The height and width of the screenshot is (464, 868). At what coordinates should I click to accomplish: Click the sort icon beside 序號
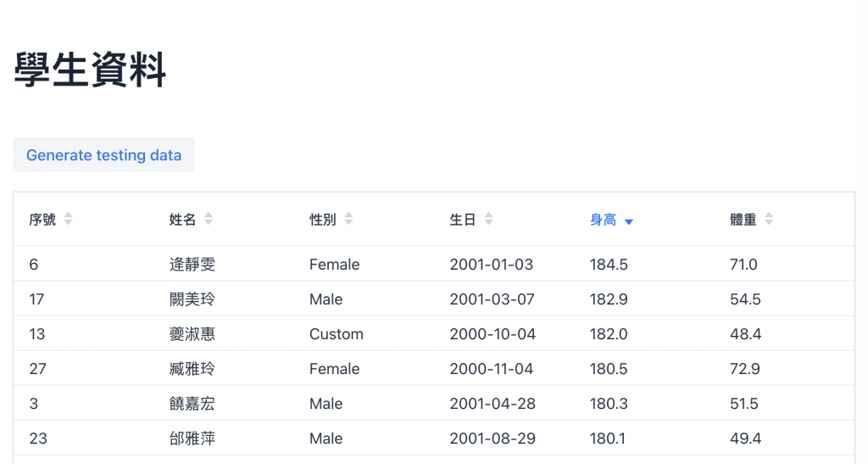point(69,220)
